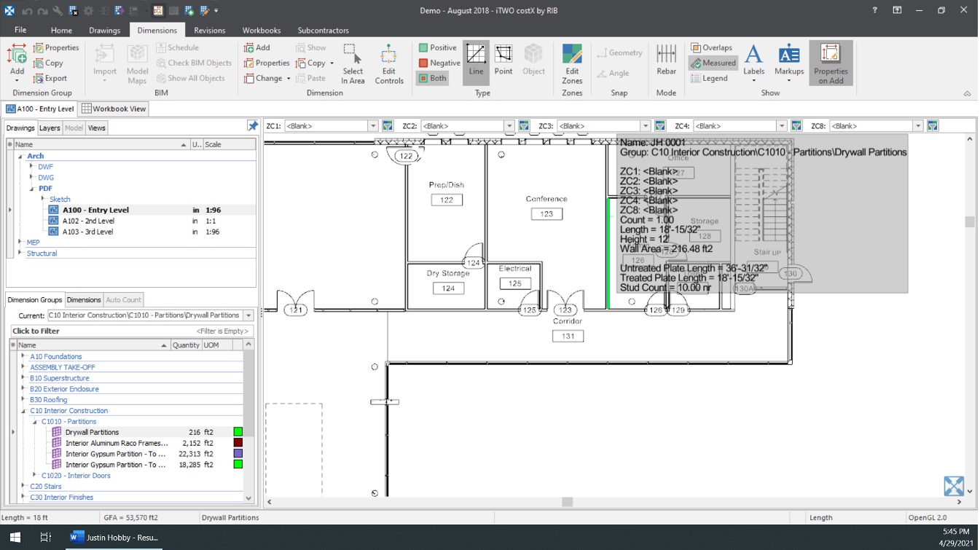Click the horizontal scrollbar thumb of drawing
This screenshot has height=550, width=980.
tap(567, 502)
